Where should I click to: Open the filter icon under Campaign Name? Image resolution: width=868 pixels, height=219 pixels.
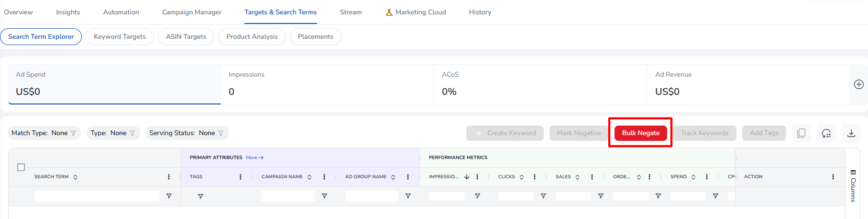(324, 196)
